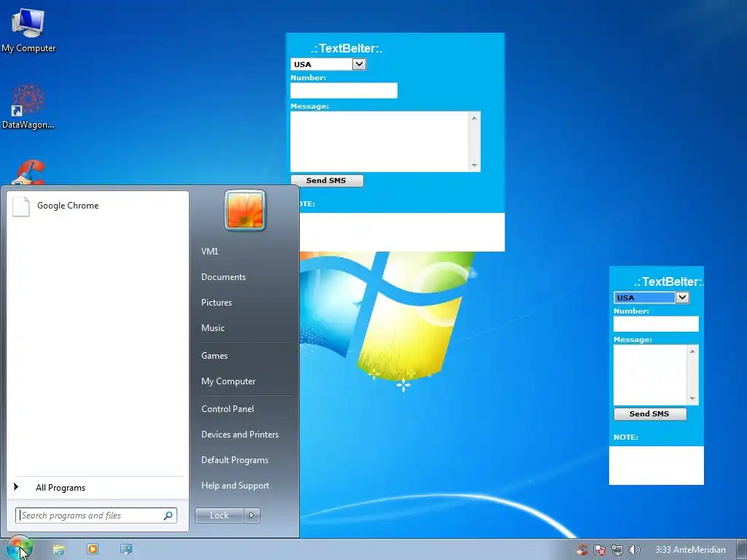Screen dimensions: 747x560
Task: Click the small TextBelter title text
Action: coord(668,281)
